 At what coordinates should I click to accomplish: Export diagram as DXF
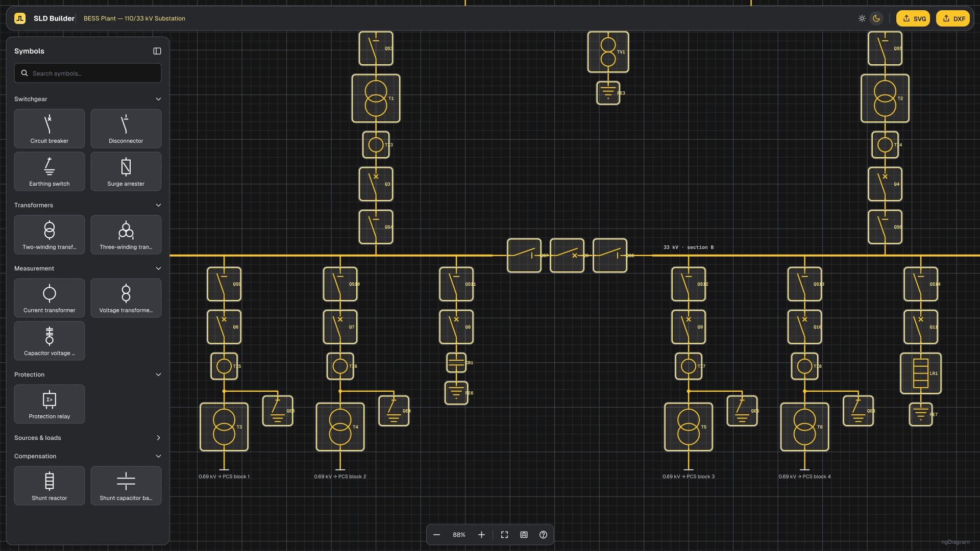pos(953,18)
